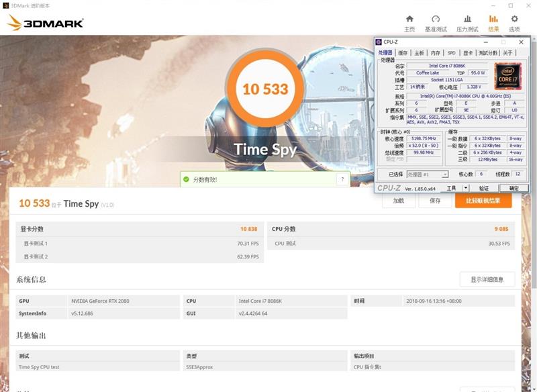Viewport: 537px width, 392px height.
Task: Click the Intel Core i7 badge in CPU-Z
Action: 507,76
